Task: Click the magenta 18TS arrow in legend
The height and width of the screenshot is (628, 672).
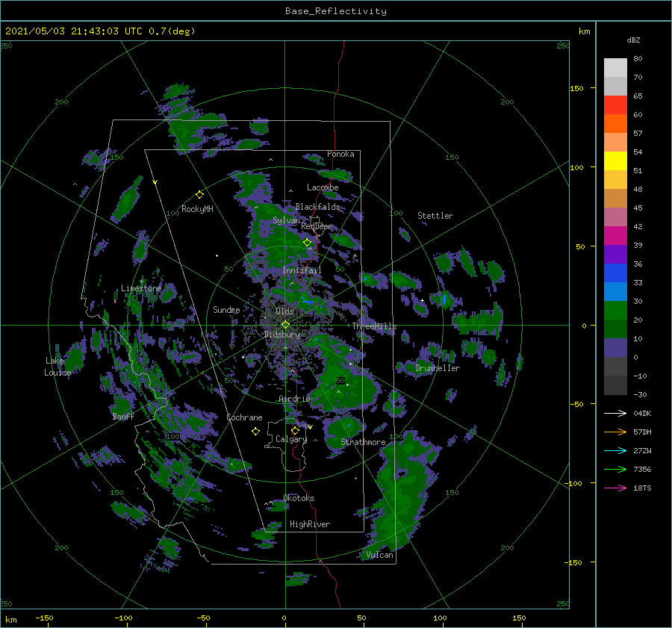Action: pyautogui.click(x=615, y=488)
